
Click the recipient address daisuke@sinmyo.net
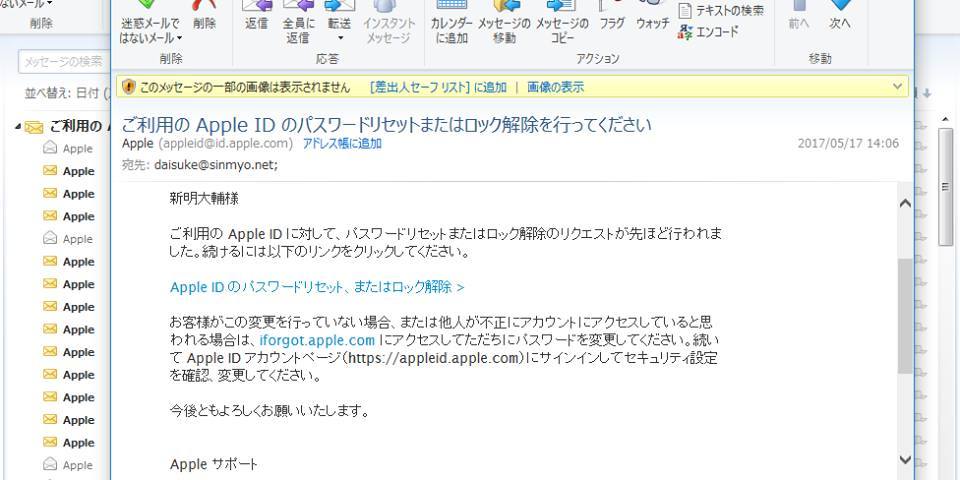click(x=216, y=165)
